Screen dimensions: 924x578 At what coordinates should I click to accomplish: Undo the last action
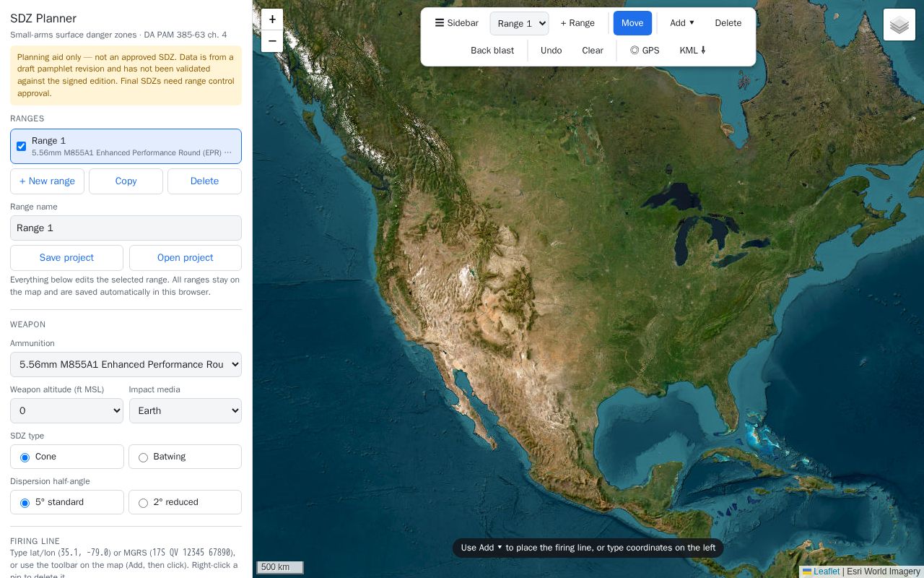(x=551, y=51)
